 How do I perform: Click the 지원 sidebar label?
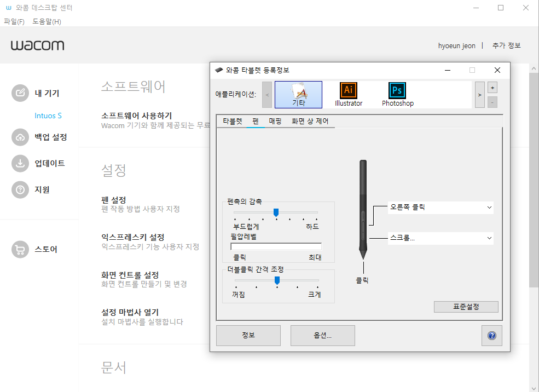(x=42, y=190)
